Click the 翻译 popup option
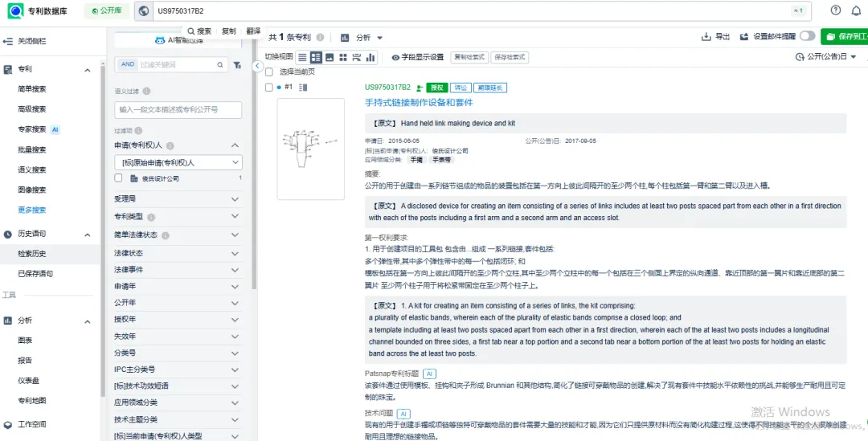This screenshot has width=868, height=441. (x=253, y=31)
